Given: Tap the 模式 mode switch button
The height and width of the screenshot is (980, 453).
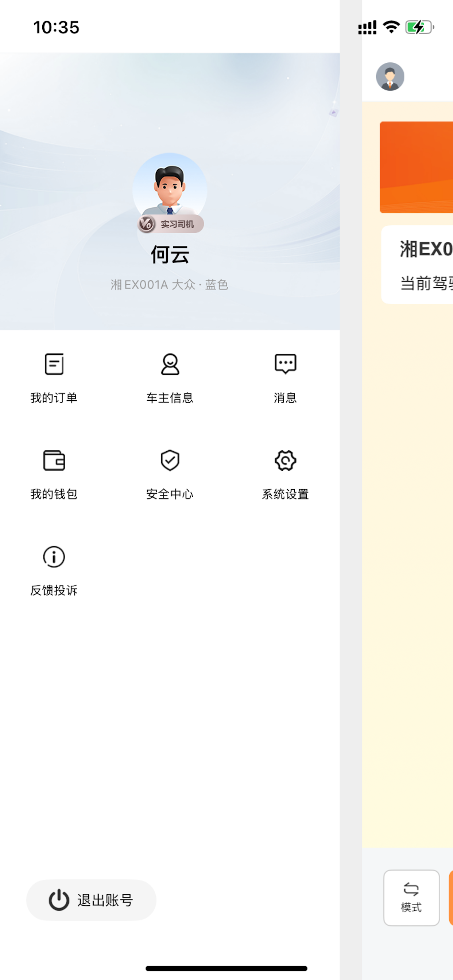Looking at the screenshot, I should (x=411, y=898).
